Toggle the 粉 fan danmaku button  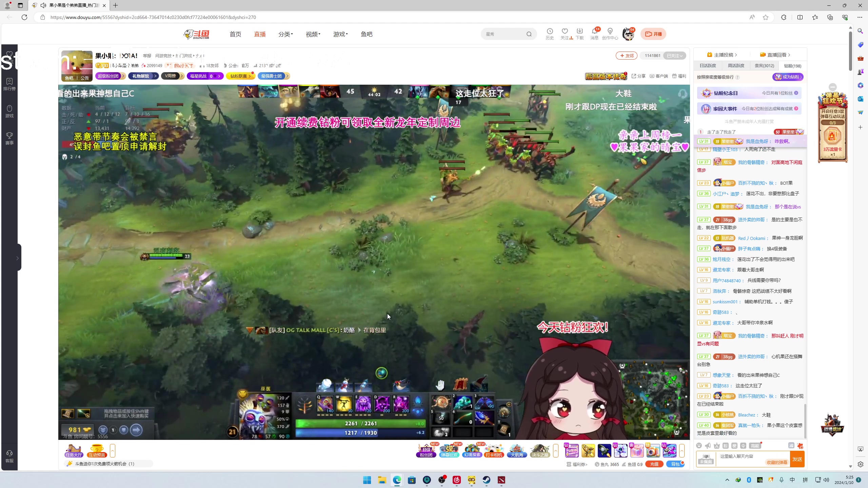(725, 445)
